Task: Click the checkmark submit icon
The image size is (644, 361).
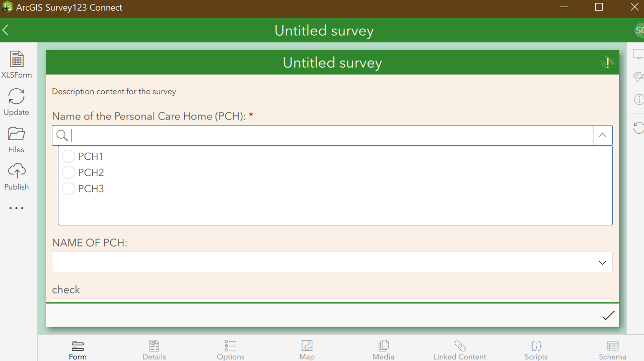Action: pos(608,316)
